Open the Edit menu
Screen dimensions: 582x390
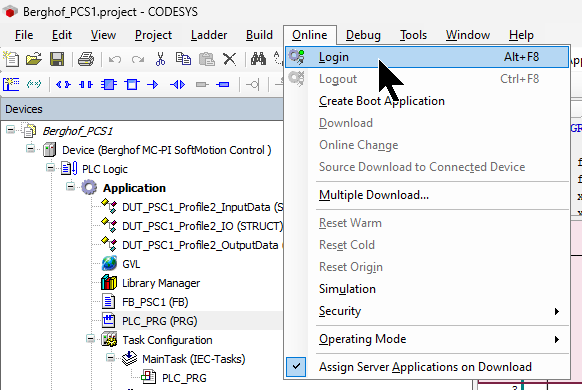click(x=62, y=35)
